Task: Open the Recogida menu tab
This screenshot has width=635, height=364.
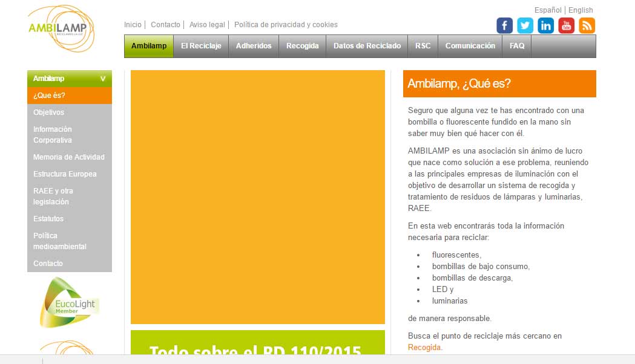Action: tap(303, 46)
